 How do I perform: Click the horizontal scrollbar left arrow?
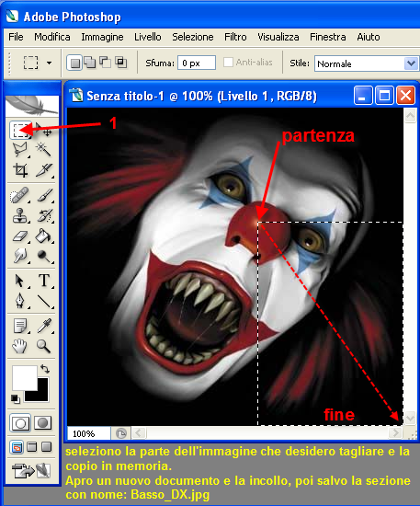click(x=139, y=432)
